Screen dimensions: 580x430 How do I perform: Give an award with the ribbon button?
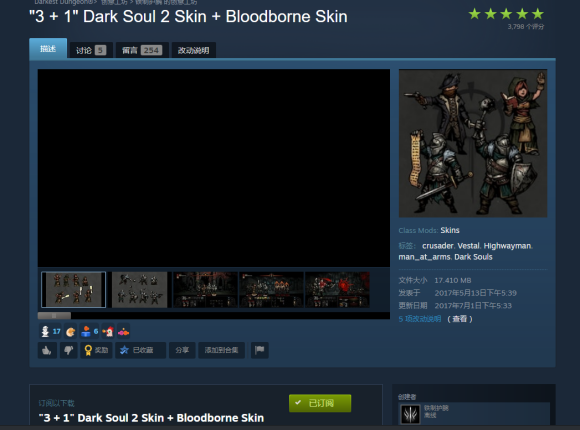[96, 350]
